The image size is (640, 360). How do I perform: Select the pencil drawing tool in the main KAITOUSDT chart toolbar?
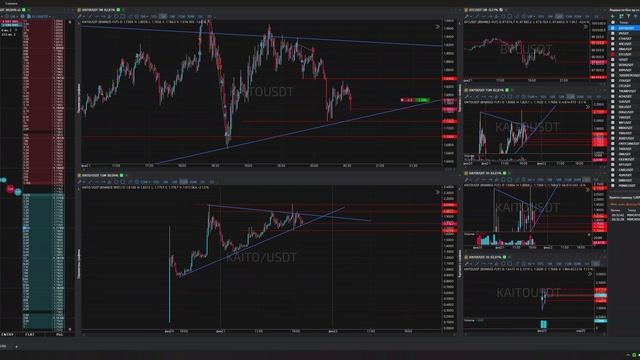(x=80, y=17)
